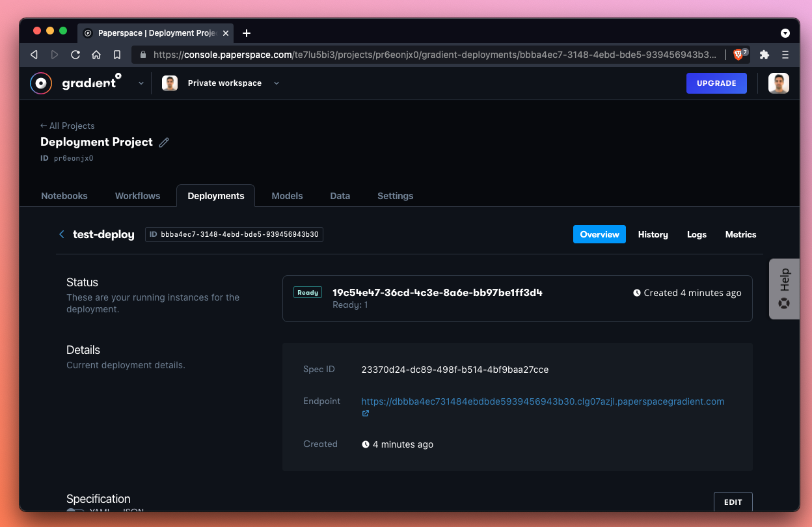Click the workspace avatar thumbnail
This screenshot has width=812, height=527.
170,83
